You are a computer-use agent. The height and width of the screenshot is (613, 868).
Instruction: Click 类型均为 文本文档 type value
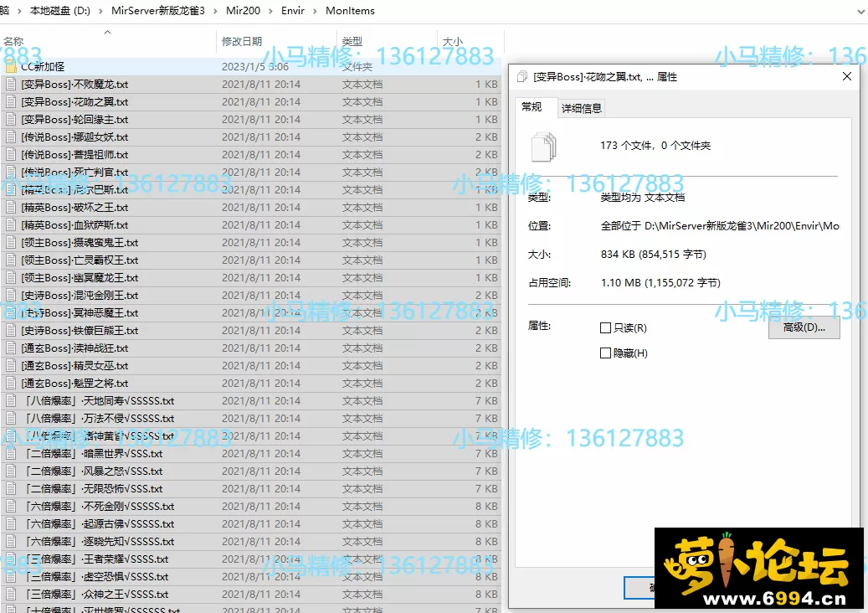(x=643, y=197)
